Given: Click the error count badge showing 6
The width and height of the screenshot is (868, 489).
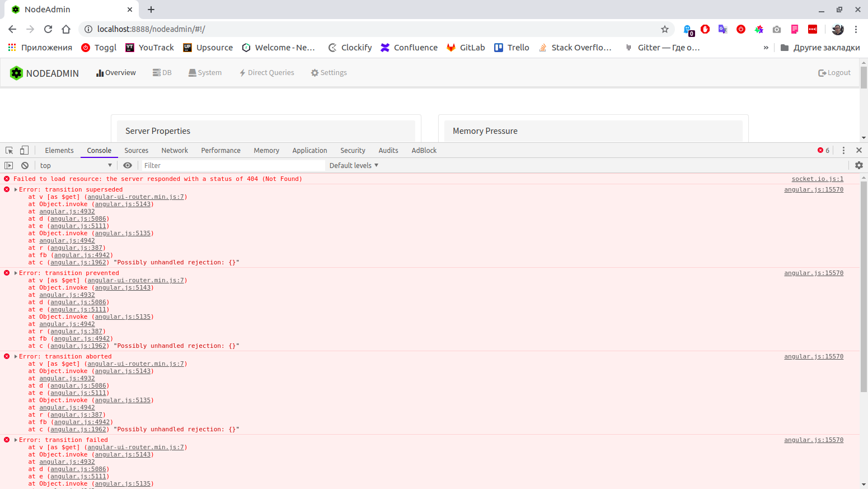Looking at the screenshot, I should tap(823, 150).
